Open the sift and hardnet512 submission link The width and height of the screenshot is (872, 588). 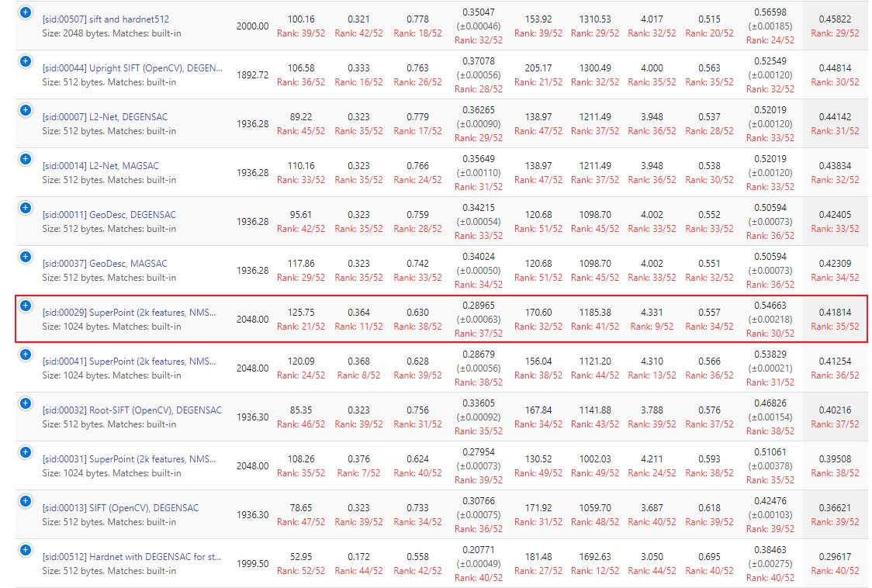pyautogui.click(x=106, y=19)
